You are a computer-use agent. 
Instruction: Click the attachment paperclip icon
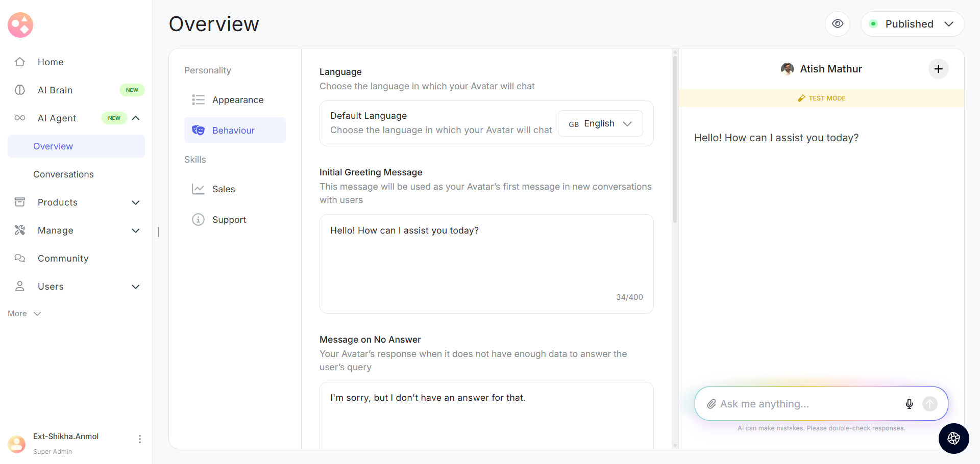pyautogui.click(x=711, y=404)
